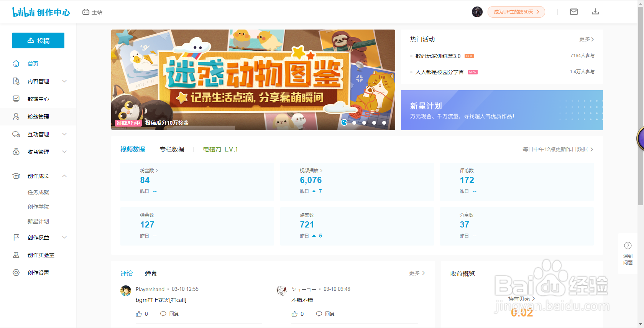The image size is (644, 328).
Task: Select the fifth carousel dot
Action: [x=384, y=123]
